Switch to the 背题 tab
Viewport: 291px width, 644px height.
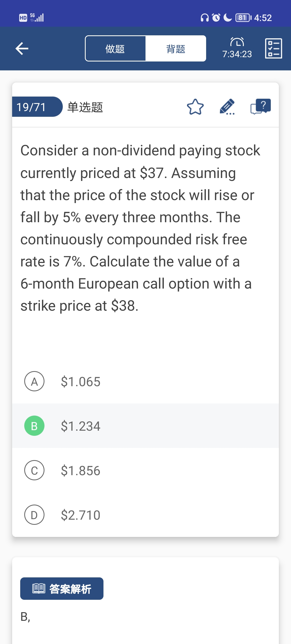pyautogui.click(x=176, y=49)
